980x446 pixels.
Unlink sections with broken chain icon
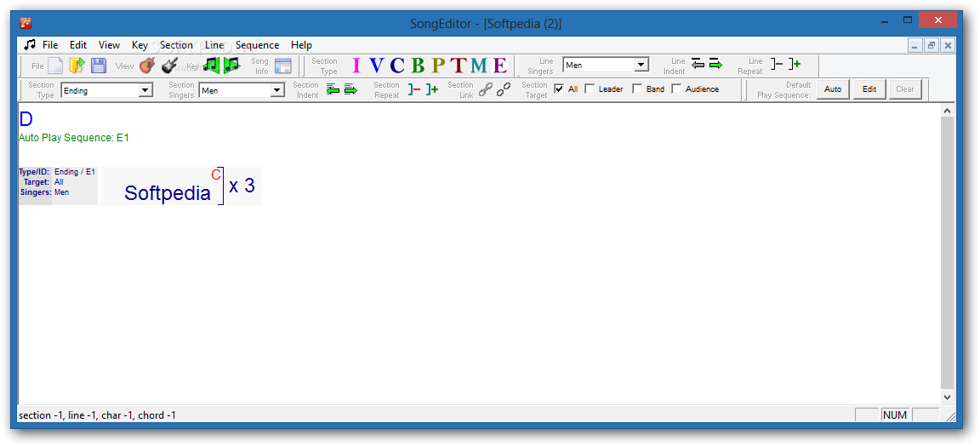(x=503, y=89)
